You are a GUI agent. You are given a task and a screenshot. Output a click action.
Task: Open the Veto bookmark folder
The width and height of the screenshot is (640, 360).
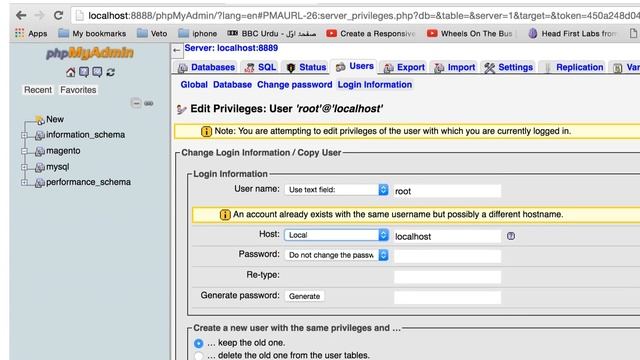(x=152, y=33)
